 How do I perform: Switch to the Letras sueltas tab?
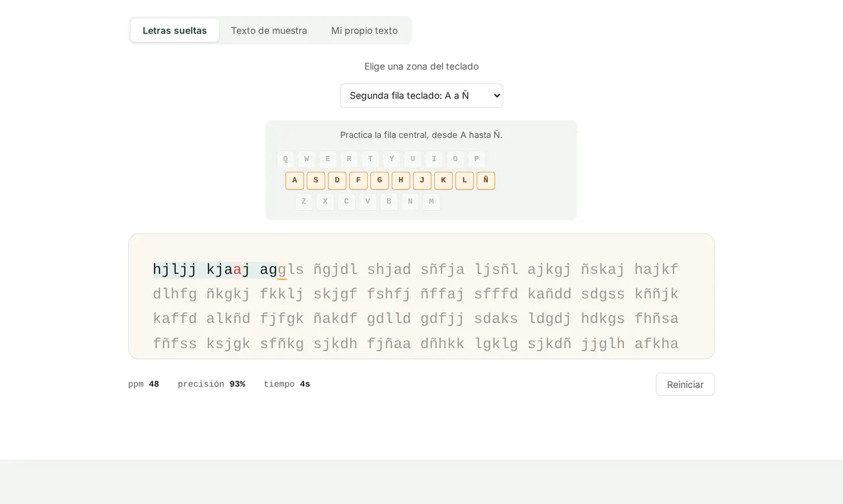pyautogui.click(x=175, y=31)
